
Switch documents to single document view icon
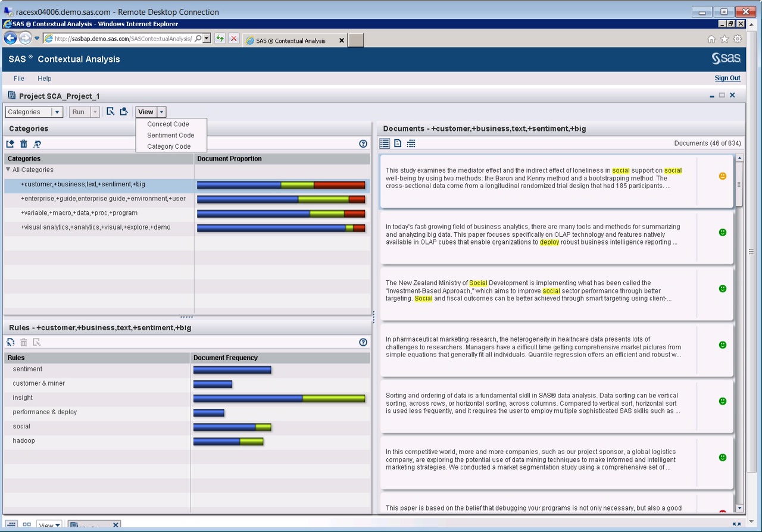[x=398, y=143]
